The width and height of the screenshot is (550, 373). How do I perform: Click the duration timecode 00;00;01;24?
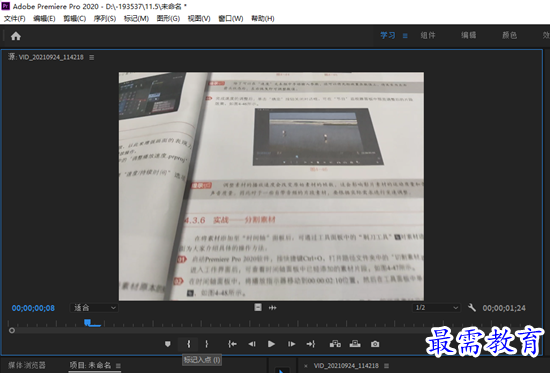504,308
